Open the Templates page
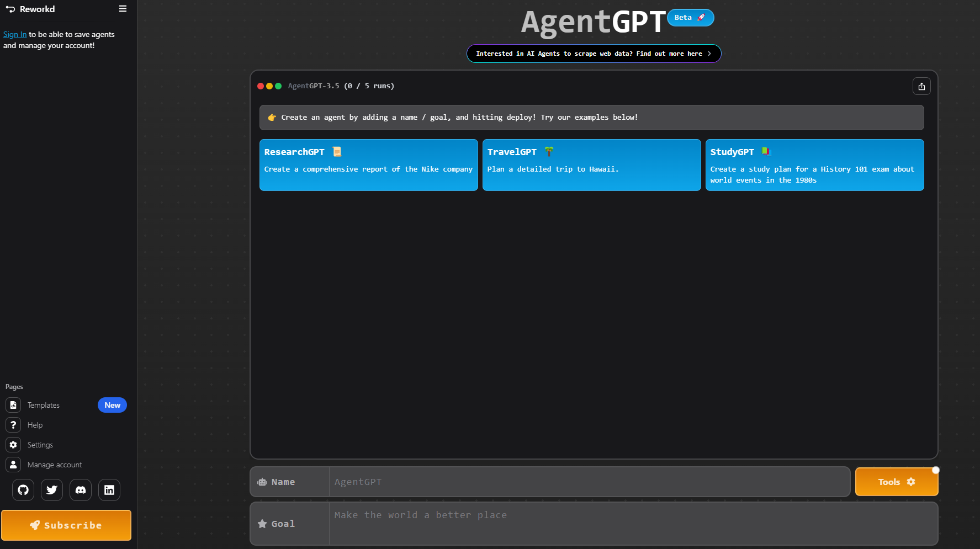Image resolution: width=980 pixels, height=549 pixels. (44, 405)
